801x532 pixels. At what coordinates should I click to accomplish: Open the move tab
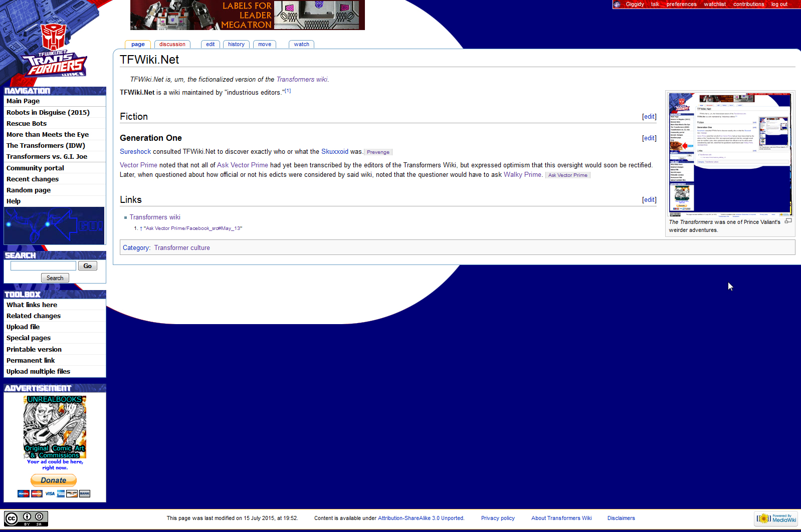265,44
